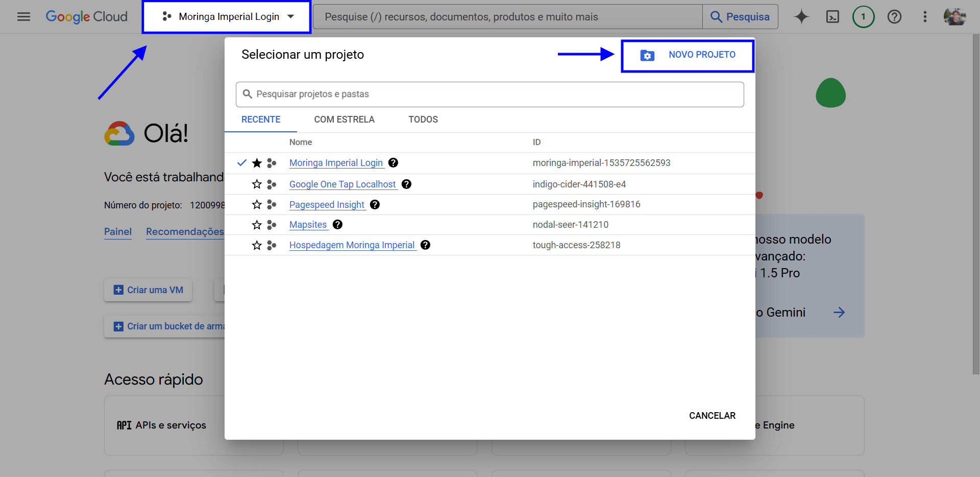Unstar the Moringa Imperial Login project

pos(257,163)
